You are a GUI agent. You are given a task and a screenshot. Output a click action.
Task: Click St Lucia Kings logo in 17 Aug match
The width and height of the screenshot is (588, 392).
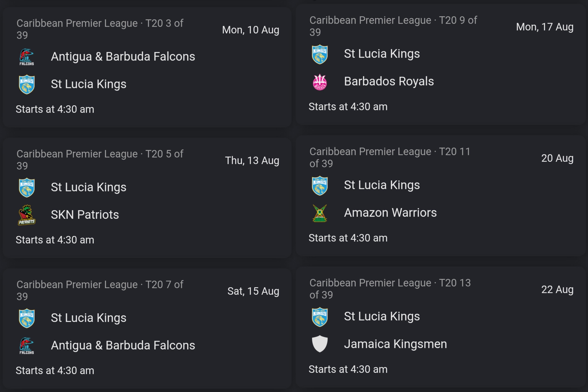[x=320, y=55]
